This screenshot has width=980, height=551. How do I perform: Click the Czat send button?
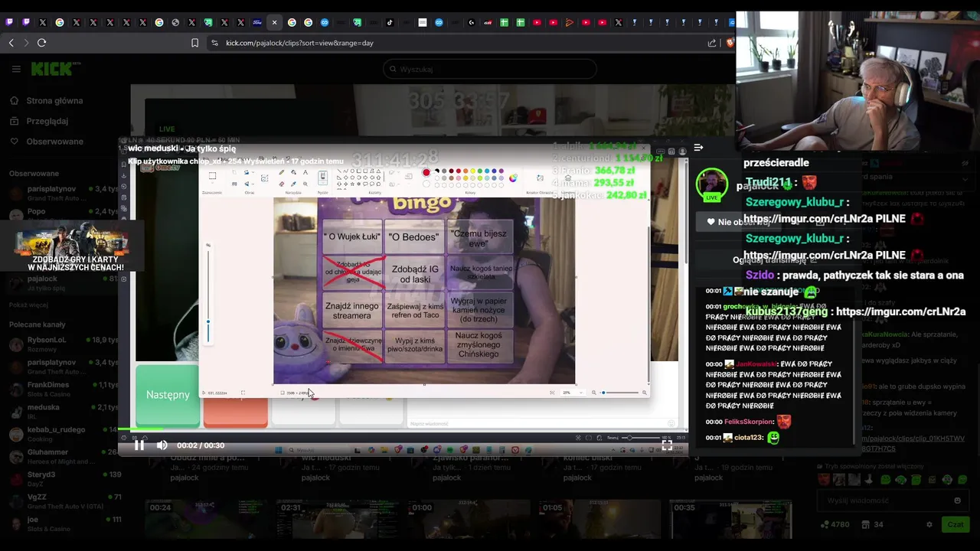(955, 524)
